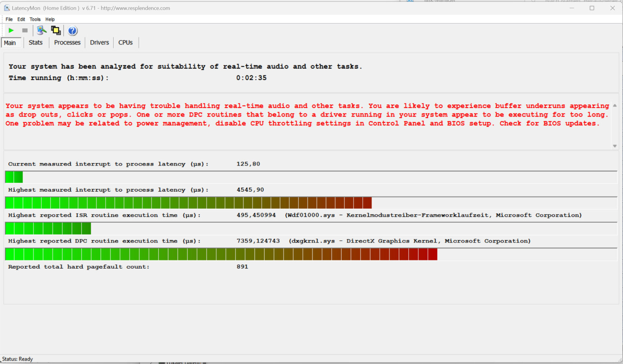Click the highest interrupt latency bar
The image size is (623, 364).
311,203
